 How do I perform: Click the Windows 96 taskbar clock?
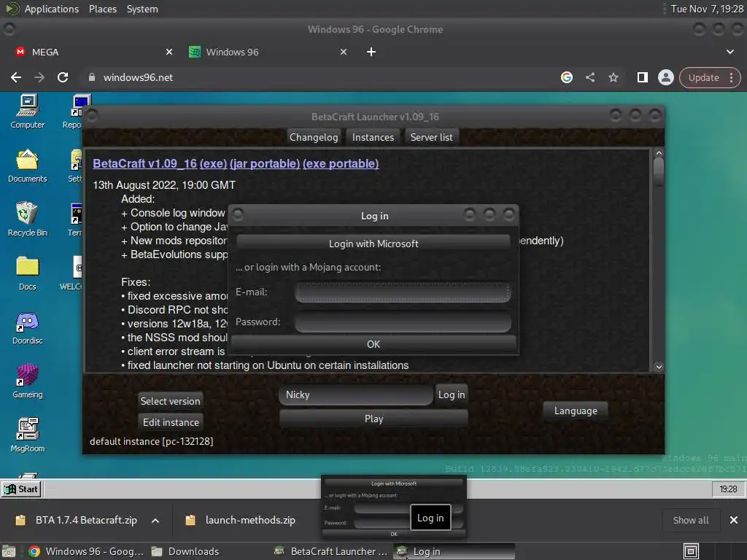pos(729,489)
